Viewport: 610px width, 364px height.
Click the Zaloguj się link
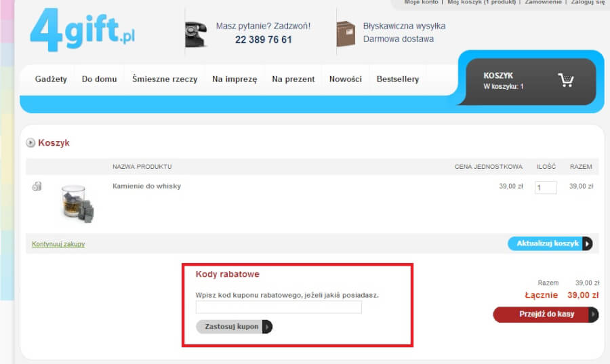tap(587, 3)
